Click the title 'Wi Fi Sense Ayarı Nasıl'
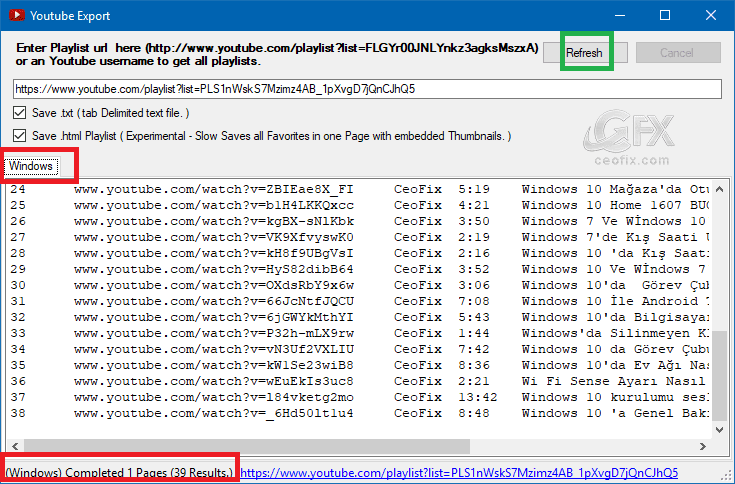Image resolution: width=735 pixels, height=484 pixels. [614, 381]
